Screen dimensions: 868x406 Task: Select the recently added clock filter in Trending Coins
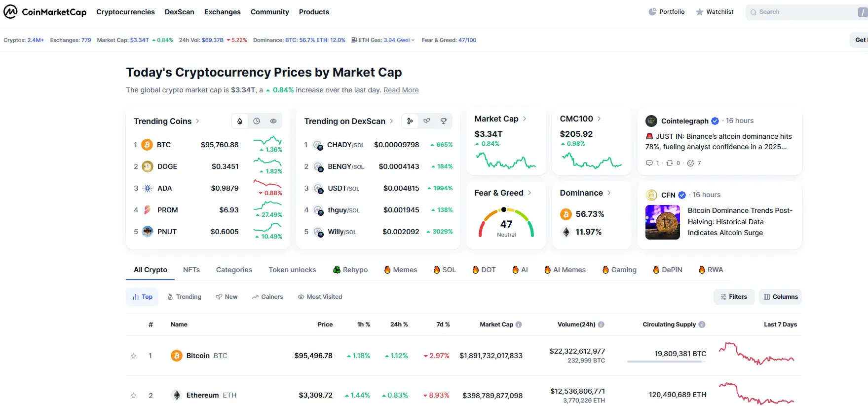click(x=257, y=121)
